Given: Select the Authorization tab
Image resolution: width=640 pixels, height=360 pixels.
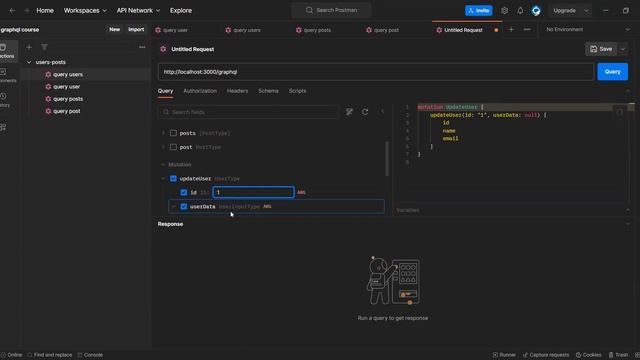Looking at the screenshot, I should [200, 91].
